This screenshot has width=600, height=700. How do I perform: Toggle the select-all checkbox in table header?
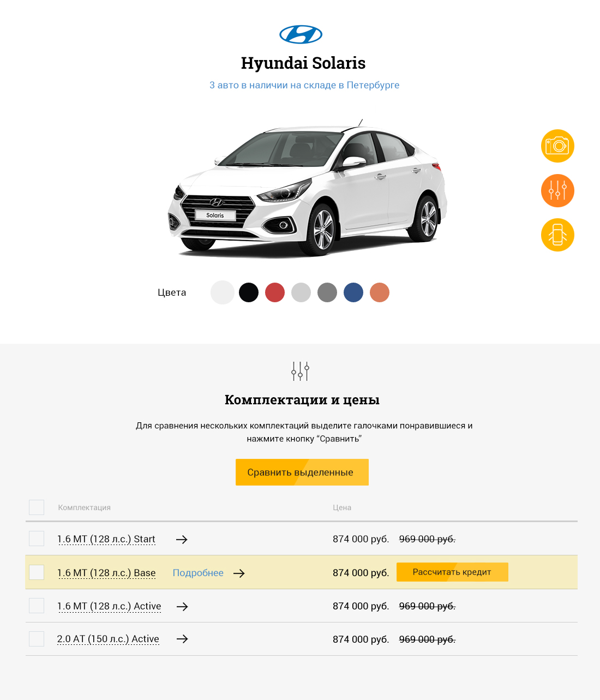37,507
